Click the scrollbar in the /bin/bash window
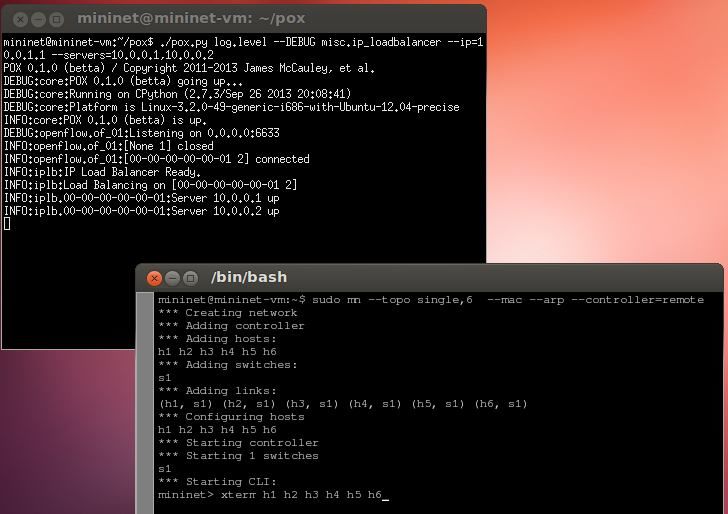The width and height of the screenshot is (728, 514). (x=144, y=403)
